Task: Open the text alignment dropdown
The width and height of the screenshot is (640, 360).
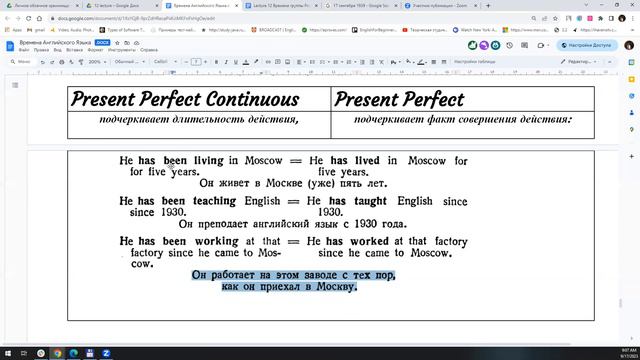Action: click(x=300, y=62)
